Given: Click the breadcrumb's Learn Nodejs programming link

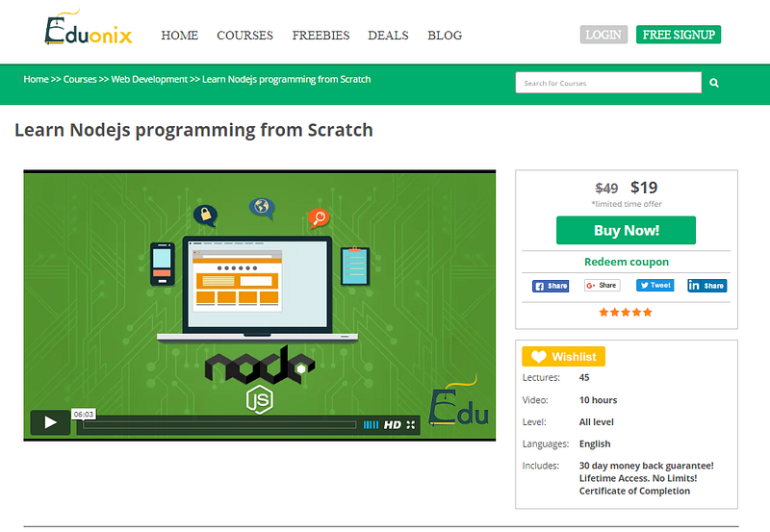Looking at the screenshot, I should click(286, 80).
